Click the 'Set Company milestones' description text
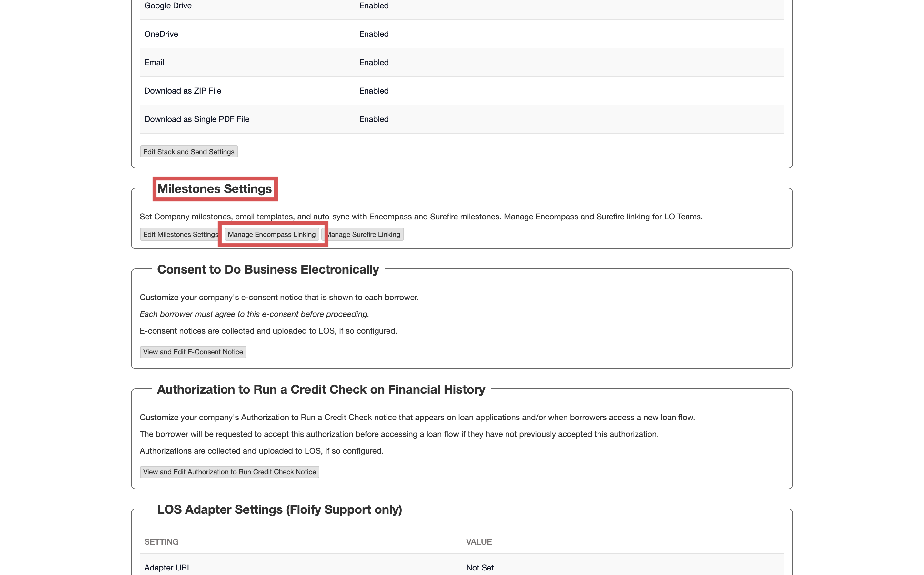 coord(421,217)
